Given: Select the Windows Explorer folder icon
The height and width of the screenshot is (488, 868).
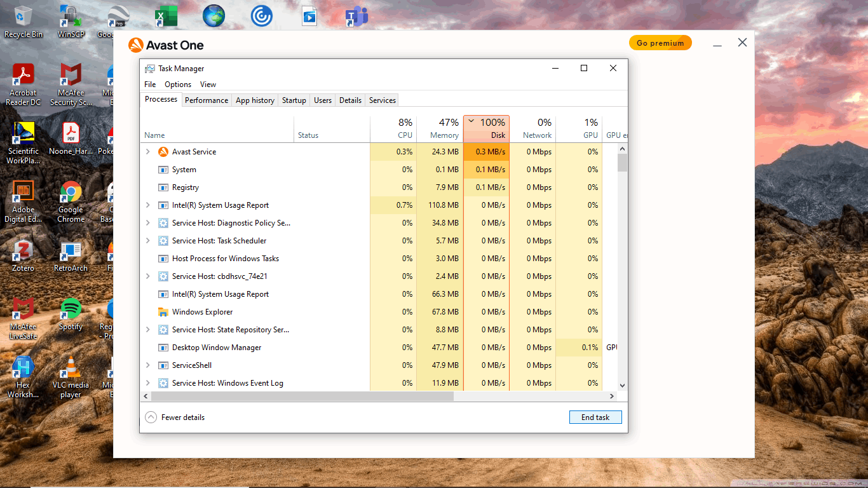Looking at the screenshot, I should pyautogui.click(x=163, y=312).
